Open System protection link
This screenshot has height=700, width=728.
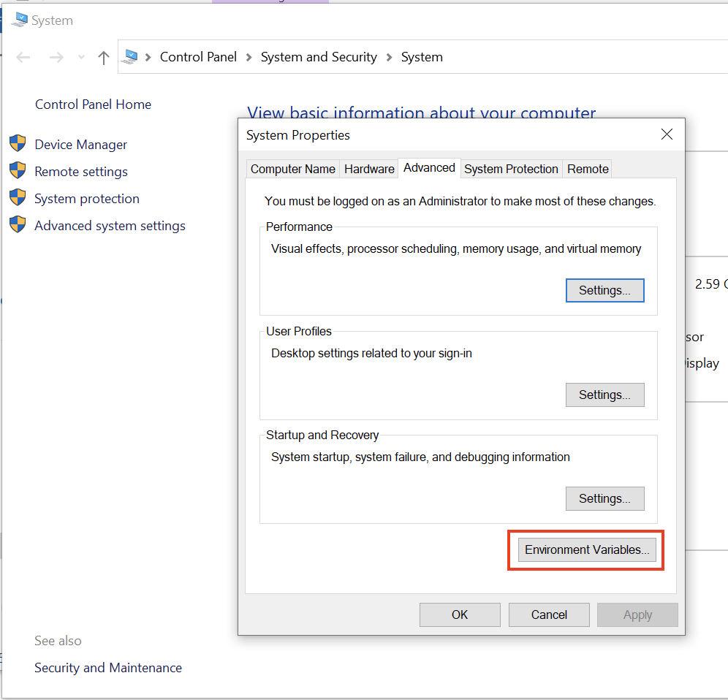pos(87,199)
